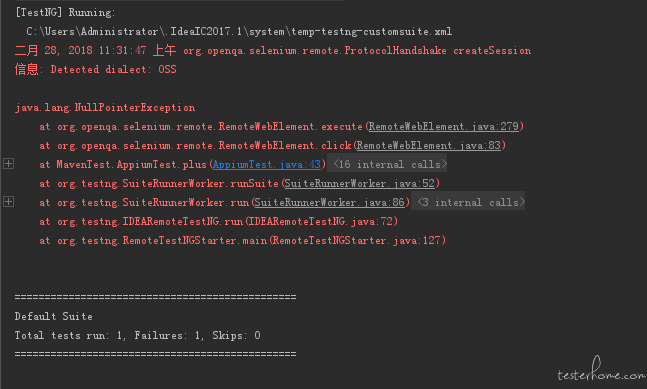Click the '[TestNG] Running:' header line
This screenshot has width=647, height=389.
click(x=65, y=12)
